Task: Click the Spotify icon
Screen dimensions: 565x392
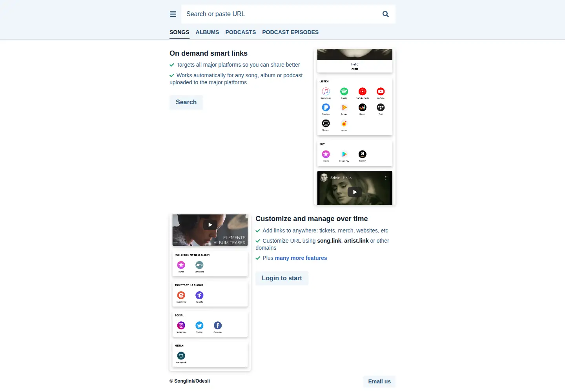Action: 344,91
